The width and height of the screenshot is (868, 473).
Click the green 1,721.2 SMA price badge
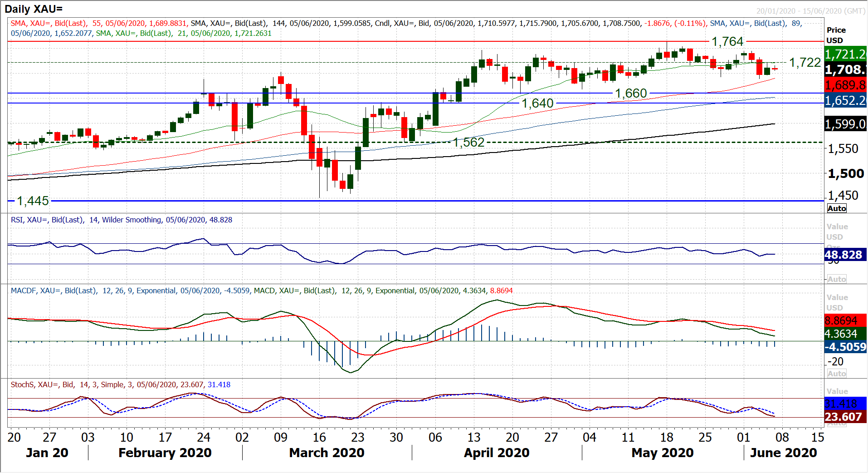click(x=845, y=54)
